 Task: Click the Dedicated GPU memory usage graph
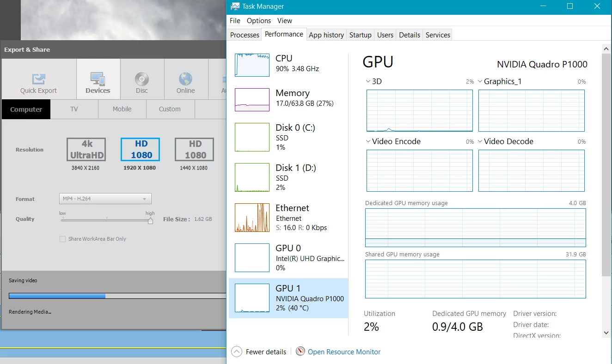(x=476, y=228)
